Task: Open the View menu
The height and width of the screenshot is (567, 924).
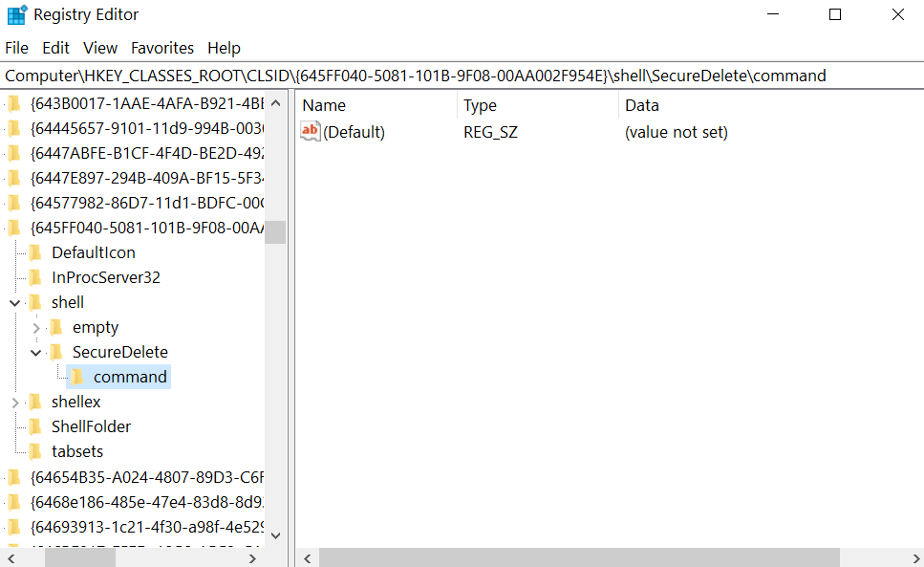Action: point(100,47)
